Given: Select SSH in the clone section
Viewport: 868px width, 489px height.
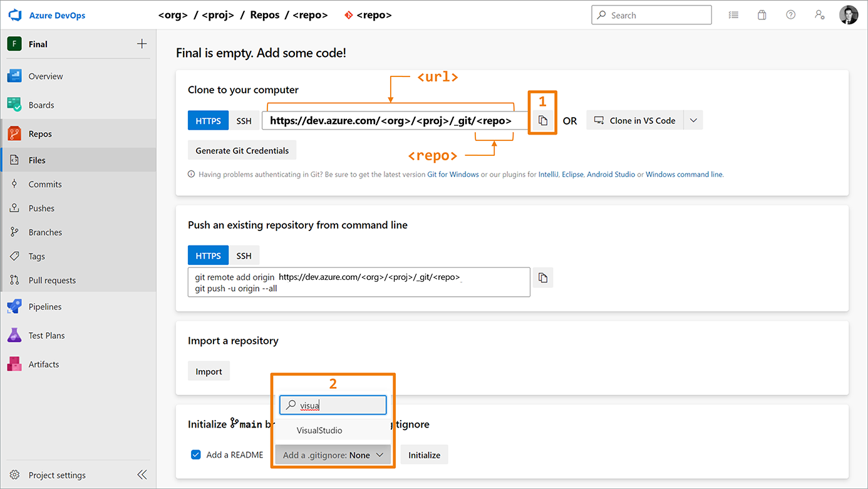Looking at the screenshot, I should tap(244, 121).
